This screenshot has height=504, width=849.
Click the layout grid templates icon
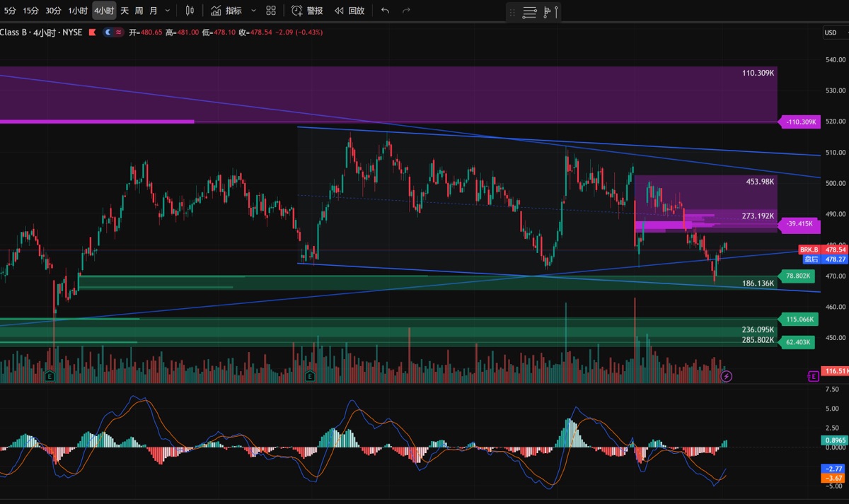[x=271, y=11]
